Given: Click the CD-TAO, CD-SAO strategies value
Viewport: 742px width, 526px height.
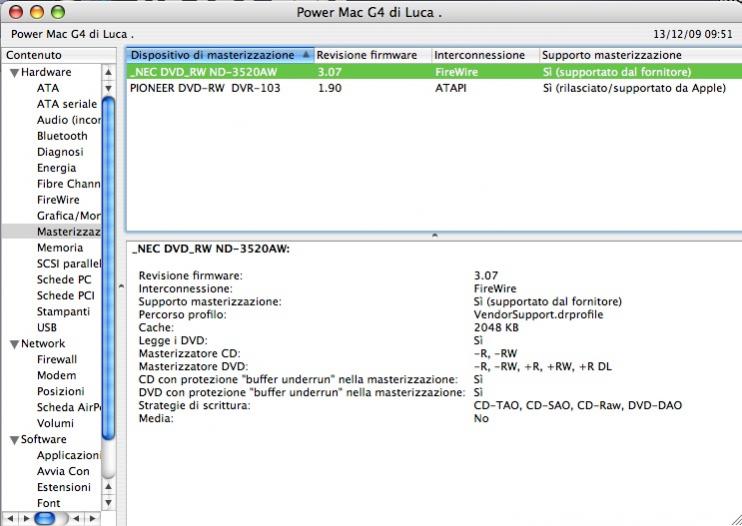Looking at the screenshot, I should 578,405.
